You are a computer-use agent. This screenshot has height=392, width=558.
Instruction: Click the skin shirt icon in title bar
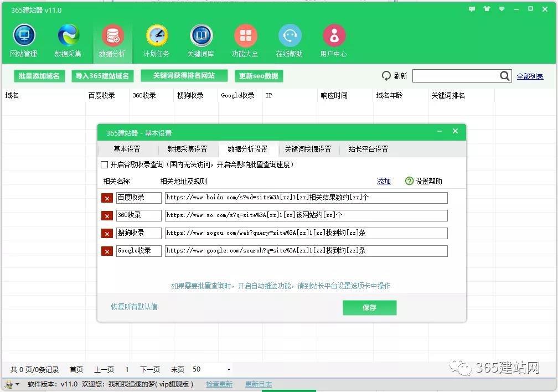(487, 9)
